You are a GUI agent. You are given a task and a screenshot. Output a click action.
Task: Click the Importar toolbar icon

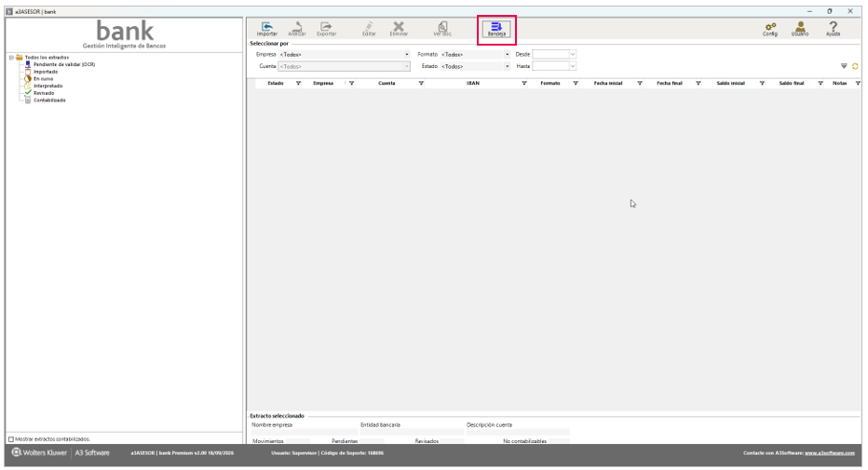click(266, 29)
